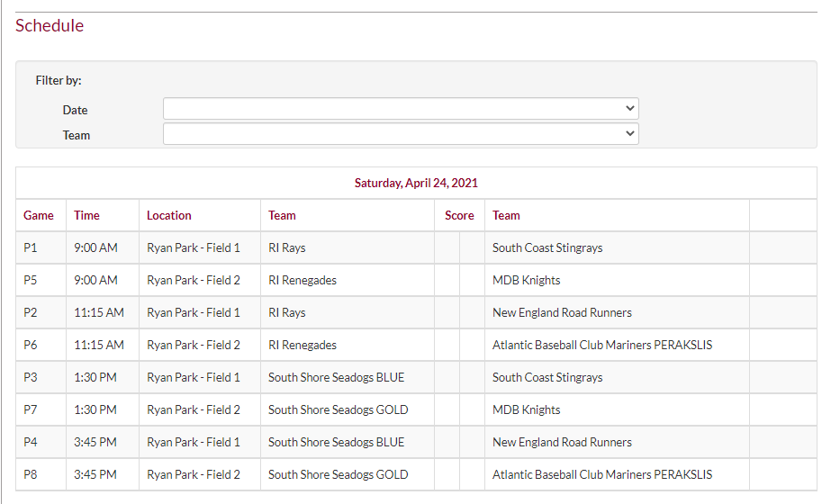
Task: Select South Coast Stingrays in P1 row
Action: [547, 247]
